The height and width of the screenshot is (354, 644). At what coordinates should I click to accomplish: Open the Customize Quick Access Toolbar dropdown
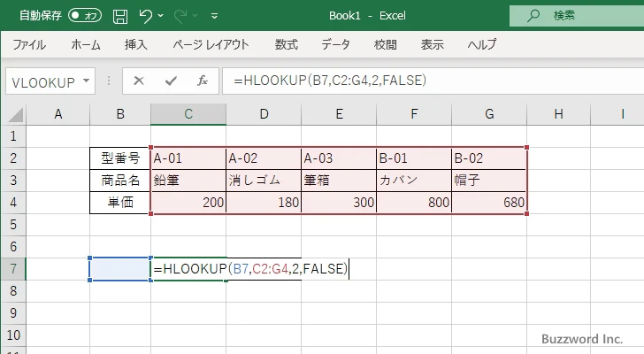pyautogui.click(x=214, y=17)
